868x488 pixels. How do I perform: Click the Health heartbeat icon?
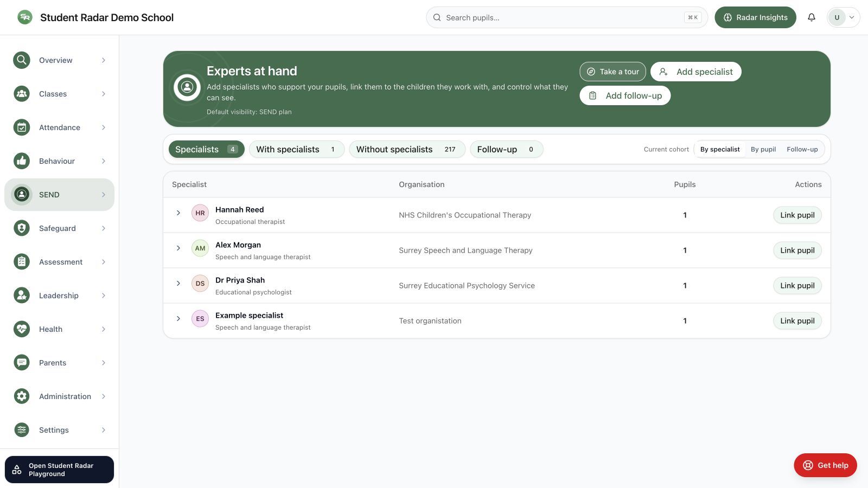click(x=22, y=329)
